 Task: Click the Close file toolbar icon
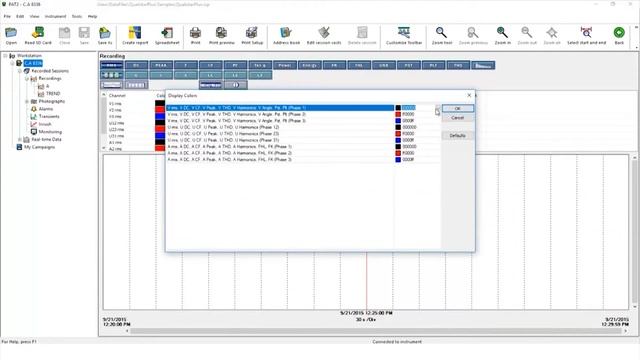click(x=64, y=36)
